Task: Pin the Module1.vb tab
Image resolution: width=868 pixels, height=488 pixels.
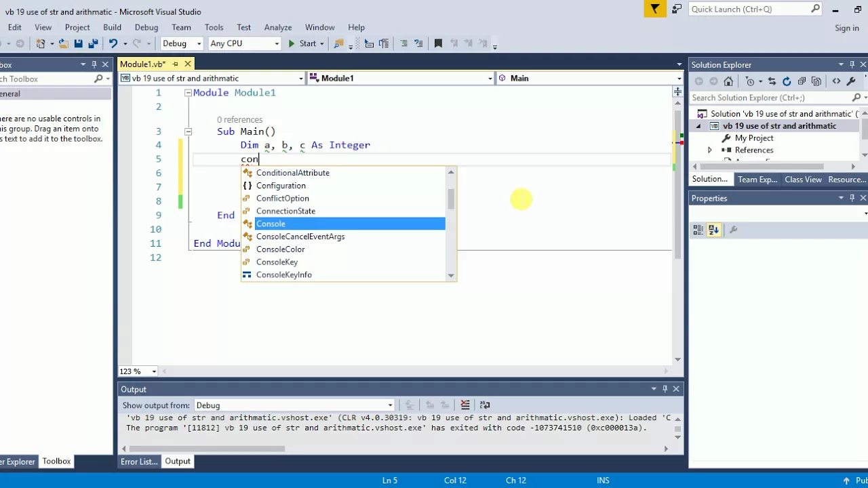Action: click(175, 64)
